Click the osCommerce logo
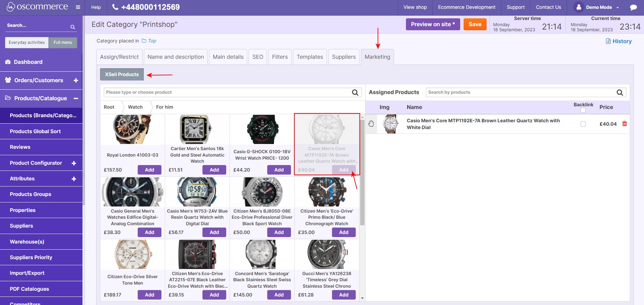 [37, 7]
